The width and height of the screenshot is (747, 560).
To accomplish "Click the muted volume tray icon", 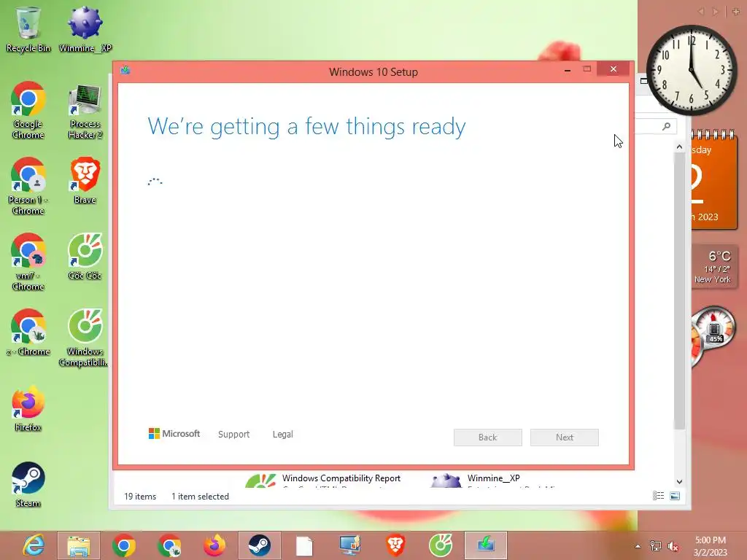I will tap(673, 546).
